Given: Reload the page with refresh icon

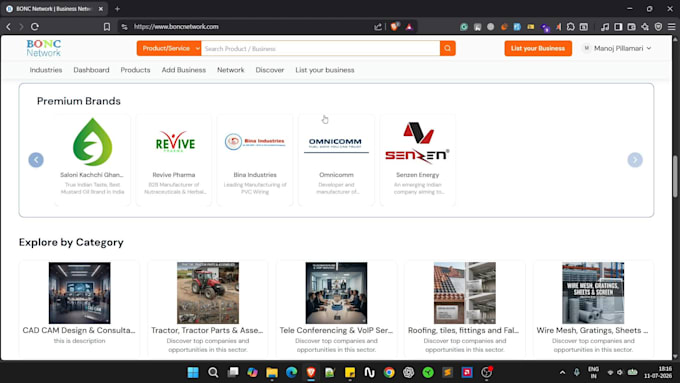Looking at the screenshot, I should tap(35, 26).
